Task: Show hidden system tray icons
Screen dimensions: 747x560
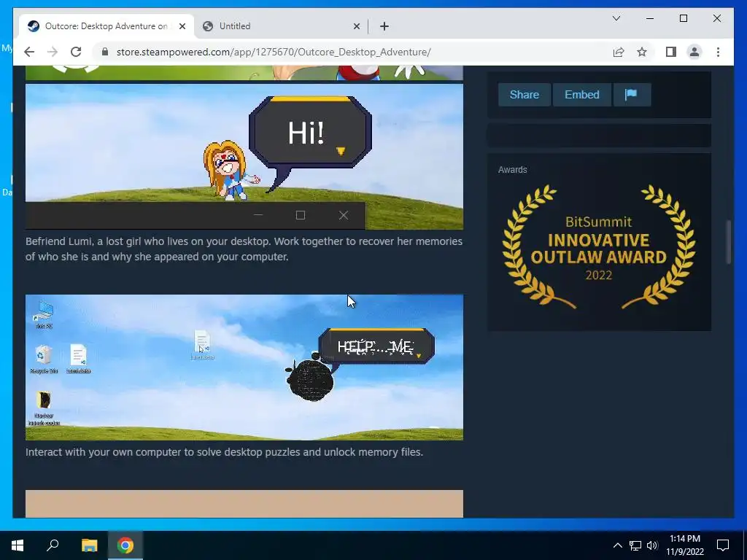Action: 617,545
